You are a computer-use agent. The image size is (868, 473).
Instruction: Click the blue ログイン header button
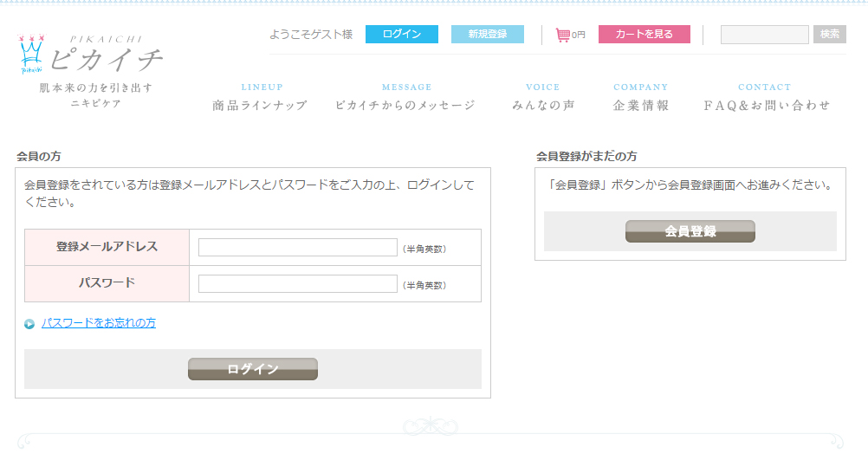[402, 35]
